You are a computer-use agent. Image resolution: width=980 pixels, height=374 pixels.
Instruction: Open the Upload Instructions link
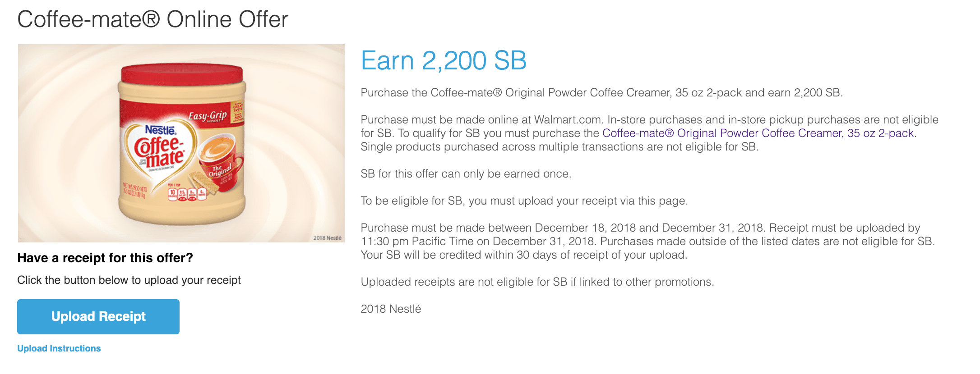click(59, 348)
